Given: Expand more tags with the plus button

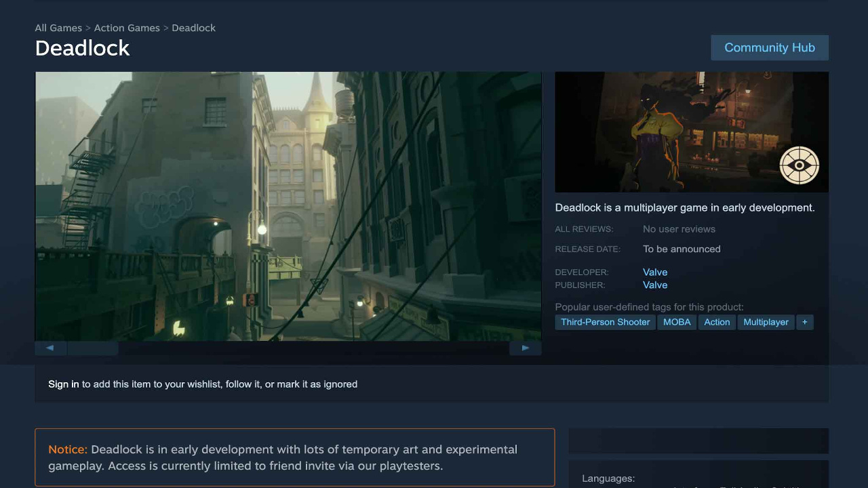Looking at the screenshot, I should 804,322.
